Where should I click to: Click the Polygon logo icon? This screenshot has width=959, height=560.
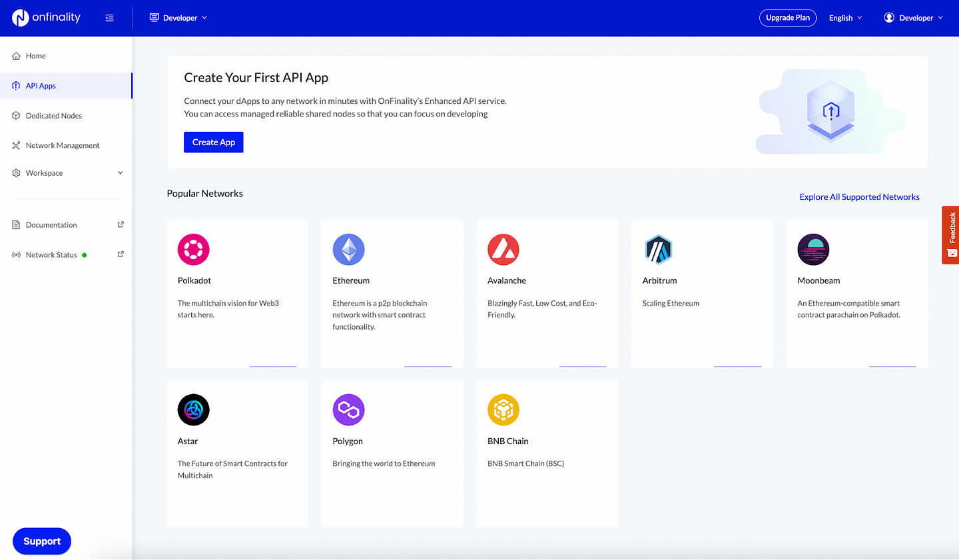pyautogui.click(x=349, y=410)
